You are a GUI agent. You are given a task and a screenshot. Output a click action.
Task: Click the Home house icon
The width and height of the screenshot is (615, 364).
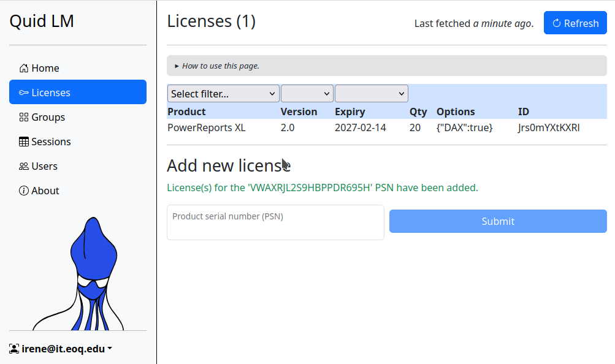24,68
